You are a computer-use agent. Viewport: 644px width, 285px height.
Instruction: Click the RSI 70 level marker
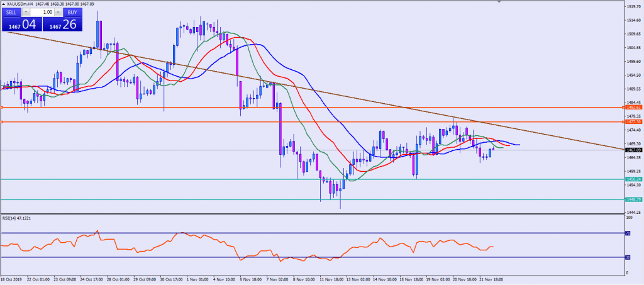626,233
